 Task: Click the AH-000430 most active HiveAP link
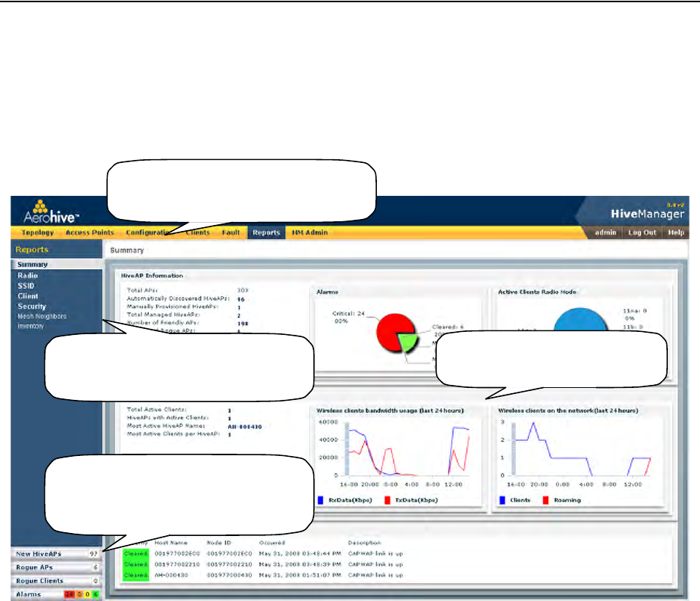245,427
